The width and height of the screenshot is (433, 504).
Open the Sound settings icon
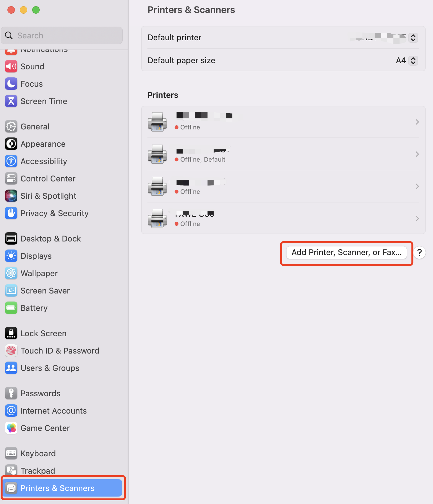pos(11,67)
